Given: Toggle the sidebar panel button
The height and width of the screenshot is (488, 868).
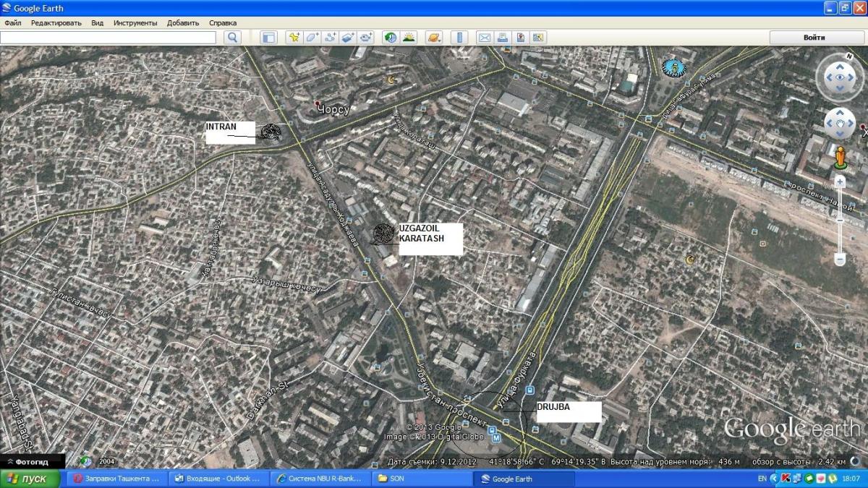Looking at the screenshot, I should pyautogui.click(x=269, y=38).
